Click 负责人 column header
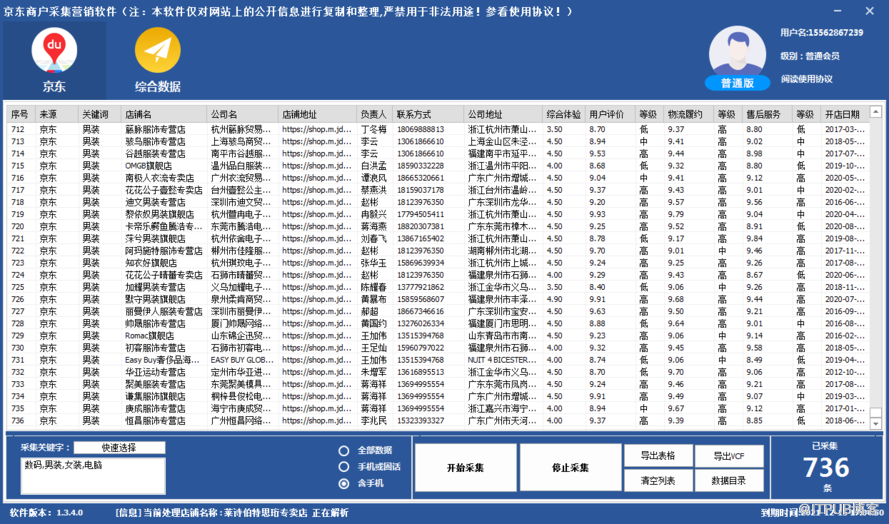This screenshot has width=889, height=524. click(x=374, y=114)
